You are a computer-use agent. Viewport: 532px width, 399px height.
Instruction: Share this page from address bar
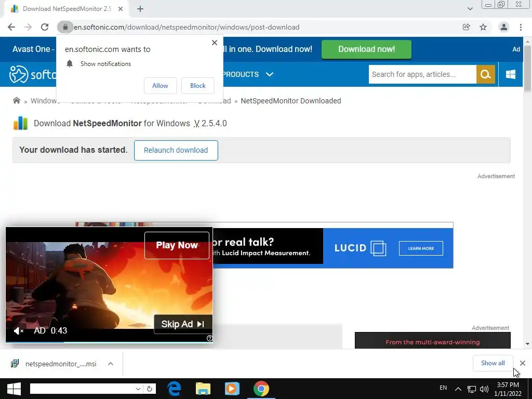coord(467,27)
